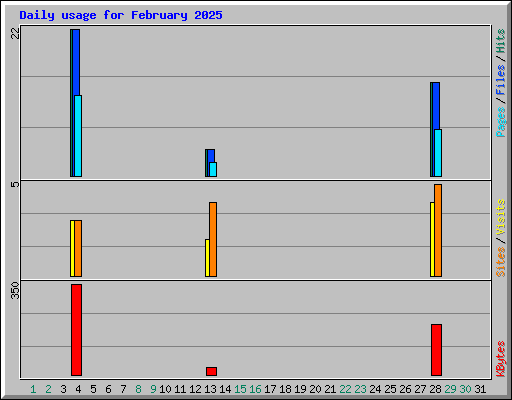Click the orange sites bar for day 28
Image resolution: width=512 pixels, height=400 pixels.
tap(438, 230)
